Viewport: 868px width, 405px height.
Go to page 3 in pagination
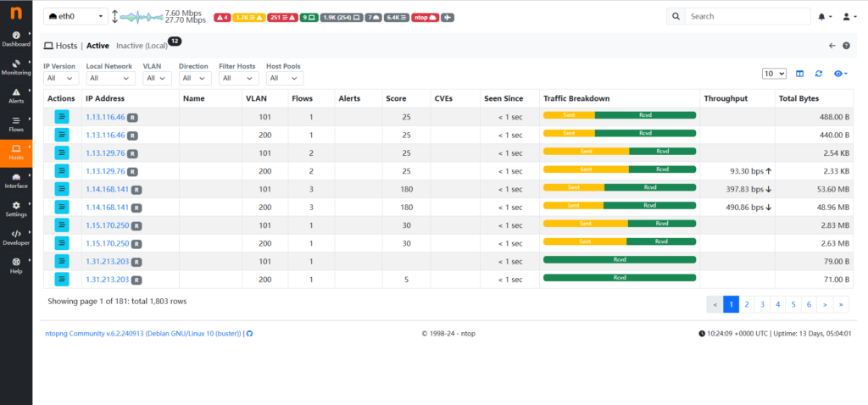(762, 304)
